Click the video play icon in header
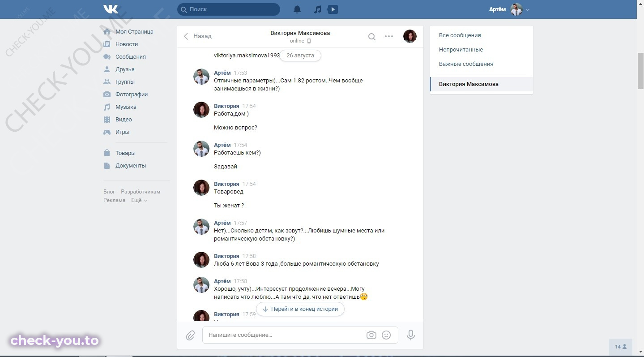Viewport: 644px width, 357px height. point(333,9)
